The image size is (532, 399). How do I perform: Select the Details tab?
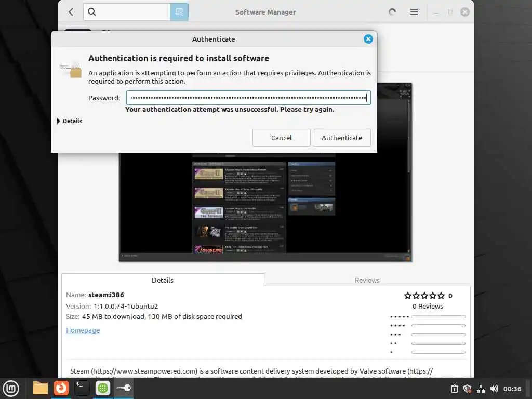coord(163,280)
